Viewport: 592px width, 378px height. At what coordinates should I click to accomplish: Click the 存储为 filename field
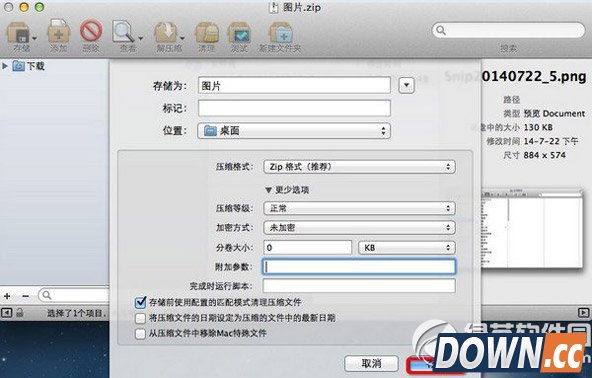click(294, 85)
